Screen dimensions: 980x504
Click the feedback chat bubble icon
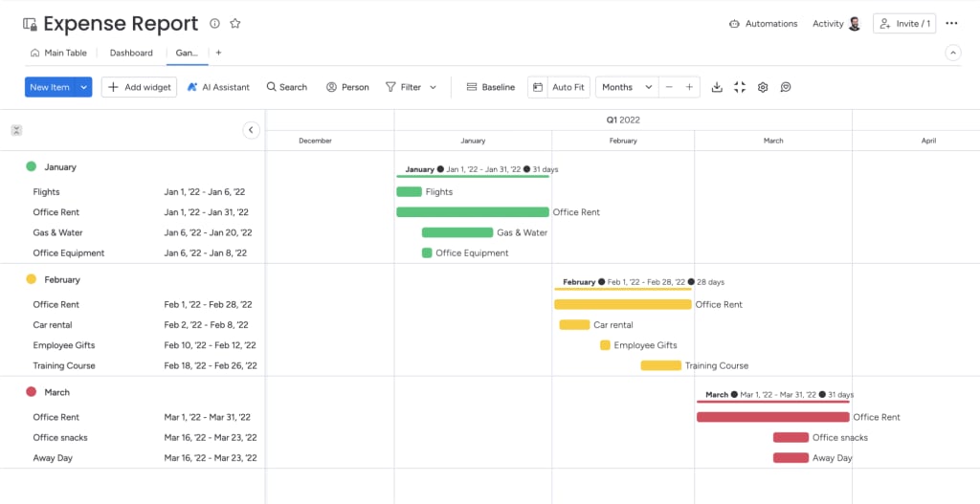(x=786, y=87)
